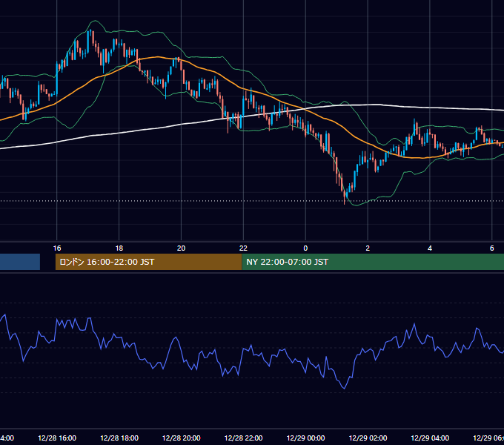Viewport: 504px width, 445px height.
Task: Click the 12/29 04:00 date label
Action: (430, 438)
